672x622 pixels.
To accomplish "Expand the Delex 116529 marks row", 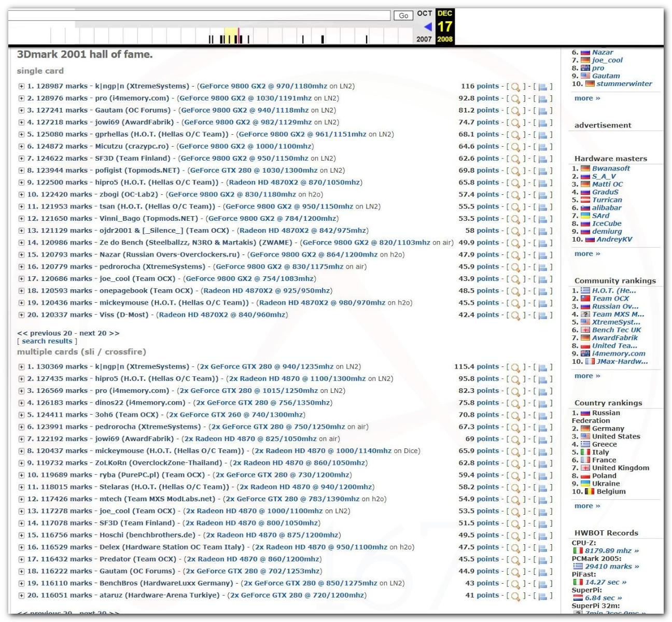I will [x=21, y=547].
